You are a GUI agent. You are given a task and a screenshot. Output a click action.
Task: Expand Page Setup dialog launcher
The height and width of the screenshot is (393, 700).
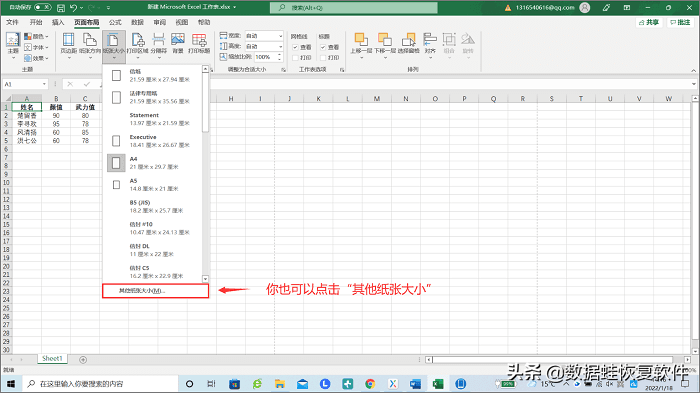click(211, 70)
